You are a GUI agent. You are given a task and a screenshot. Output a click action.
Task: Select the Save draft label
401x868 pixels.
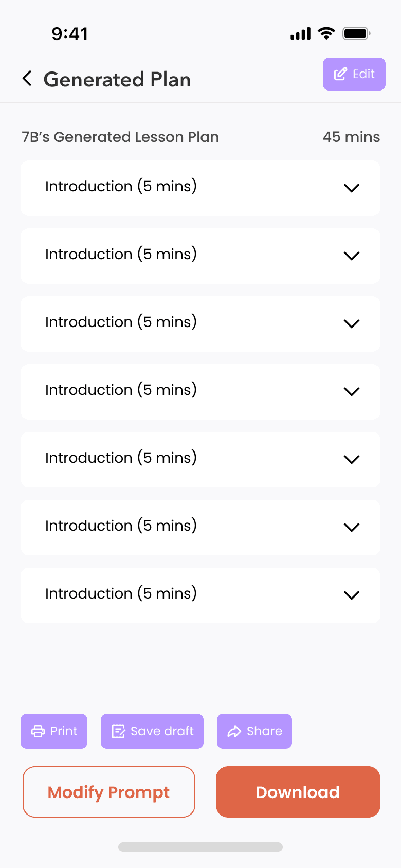(162, 731)
